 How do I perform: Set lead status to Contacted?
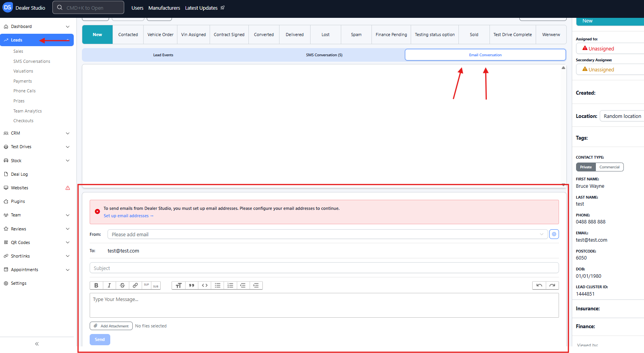[x=128, y=35]
